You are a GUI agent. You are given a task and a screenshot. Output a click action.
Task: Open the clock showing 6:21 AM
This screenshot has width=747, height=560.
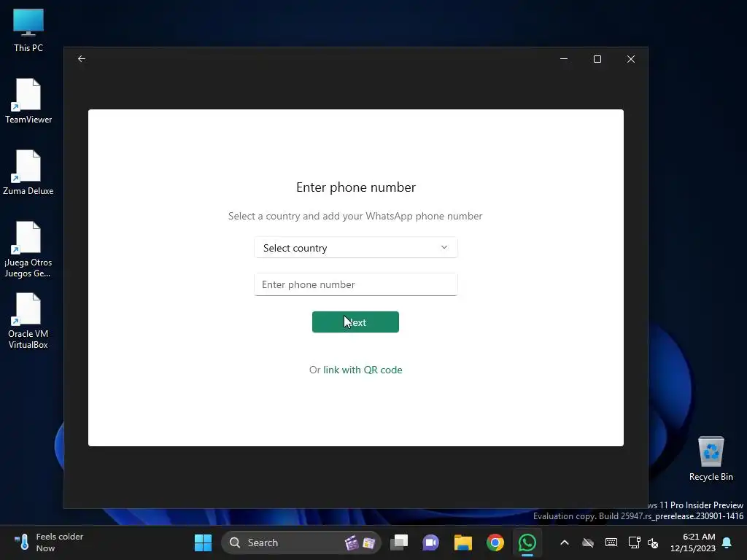(693, 542)
